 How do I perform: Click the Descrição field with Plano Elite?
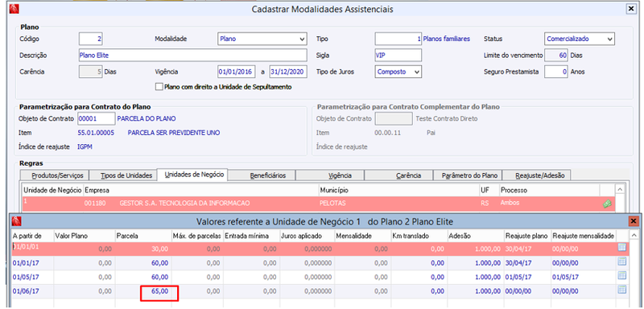(x=192, y=56)
